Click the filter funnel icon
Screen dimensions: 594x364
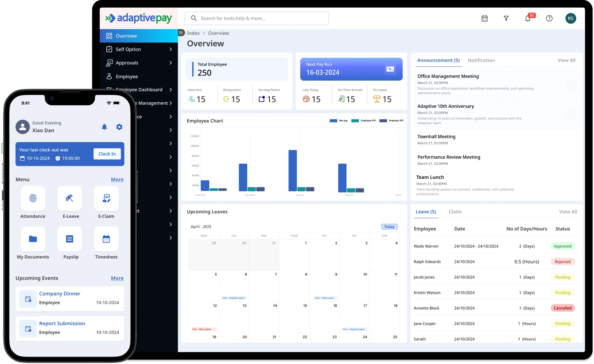(x=506, y=18)
